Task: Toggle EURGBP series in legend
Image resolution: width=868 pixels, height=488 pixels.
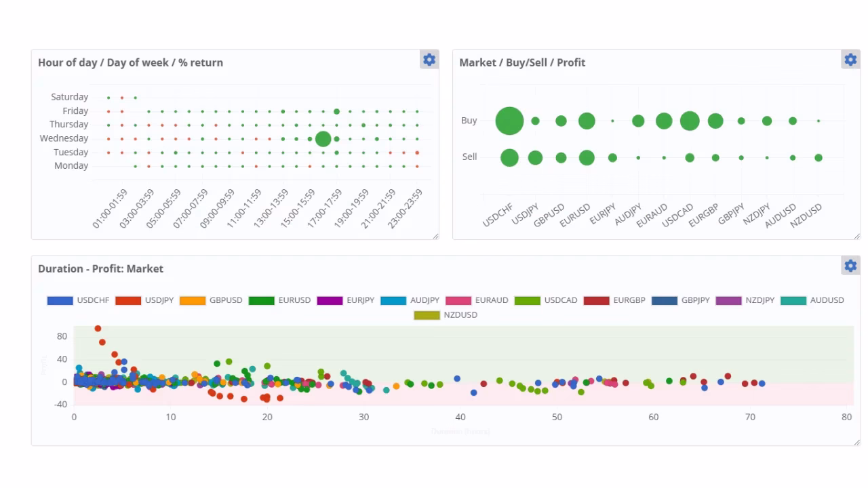Action: [x=629, y=300]
